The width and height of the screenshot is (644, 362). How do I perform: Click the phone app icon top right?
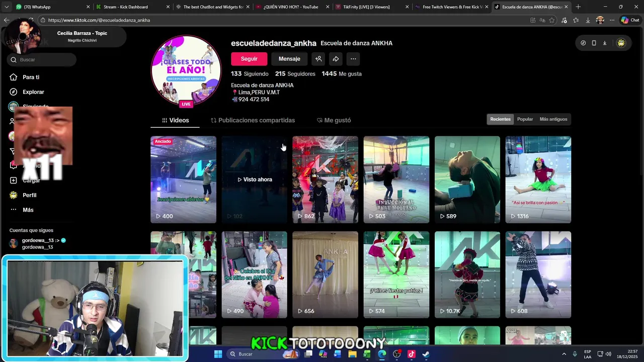(x=594, y=43)
